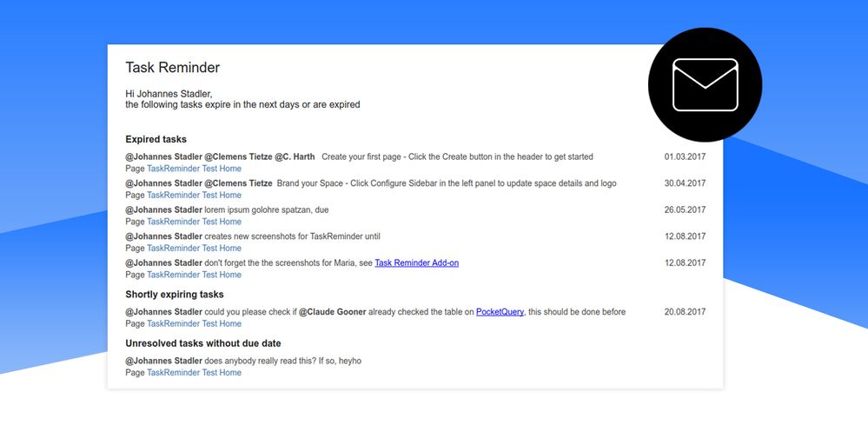Click the 'Unresolved tasks without due date' heading
Image resolution: width=868 pixels, height=425 pixels.
point(203,343)
